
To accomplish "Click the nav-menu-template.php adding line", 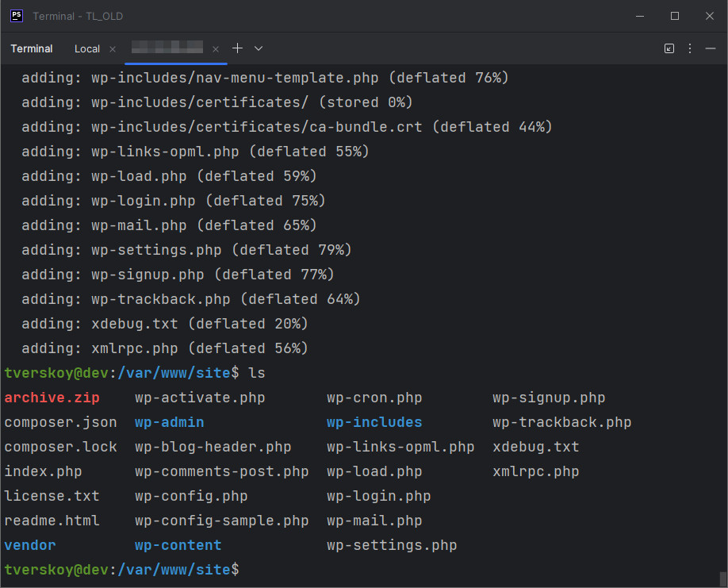I will (x=265, y=78).
